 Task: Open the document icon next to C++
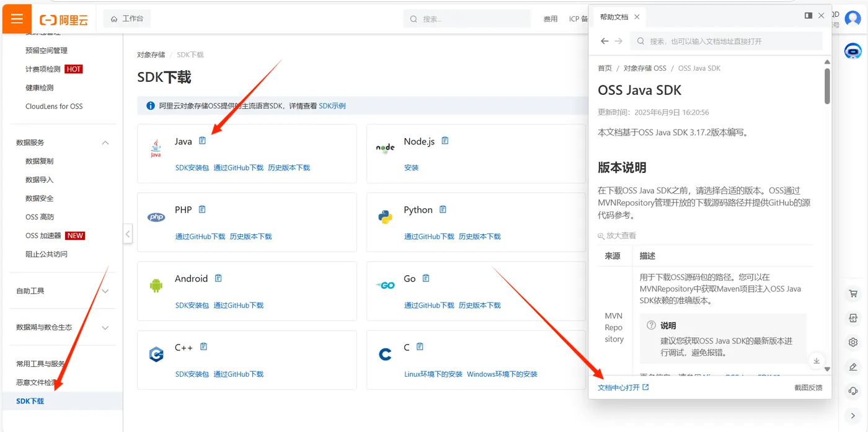pos(203,346)
